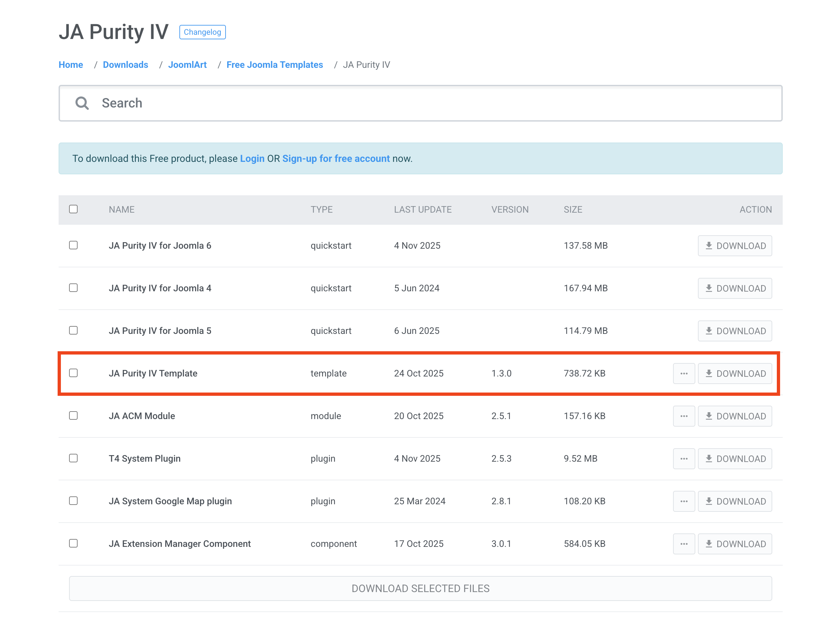
Task: Download JA Purity IV for Joomla 6
Action: [x=735, y=245]
